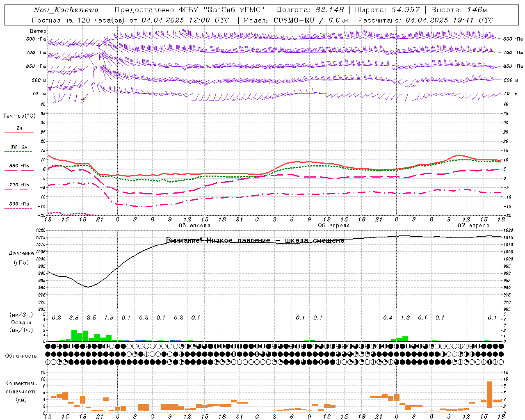Click the 07 апреля date label

click(x=473, y=226)
